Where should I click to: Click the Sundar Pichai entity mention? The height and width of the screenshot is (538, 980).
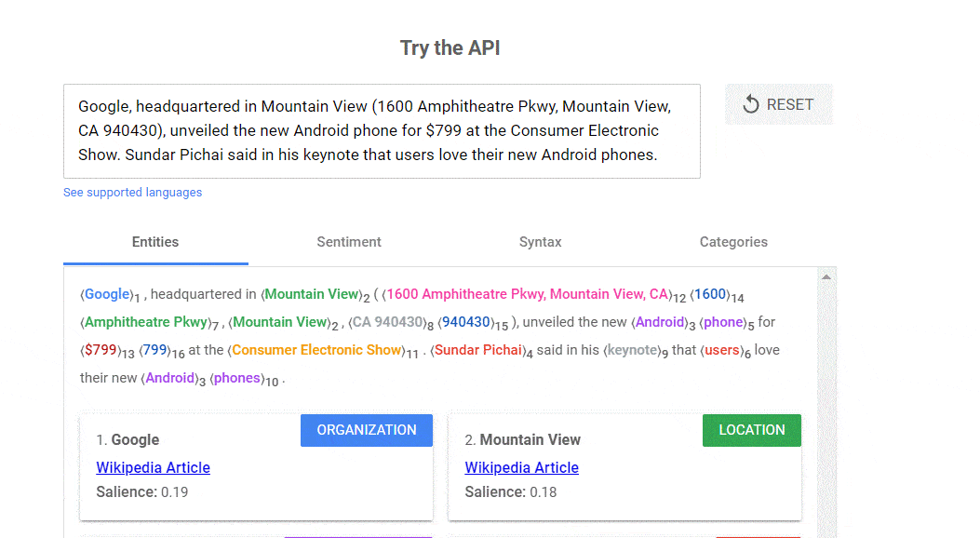coord(477,350)
